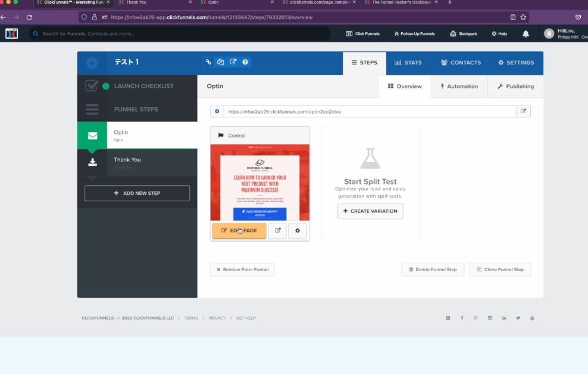
Task: Click the tracking protection shield icon
Action: coord(85,17)
